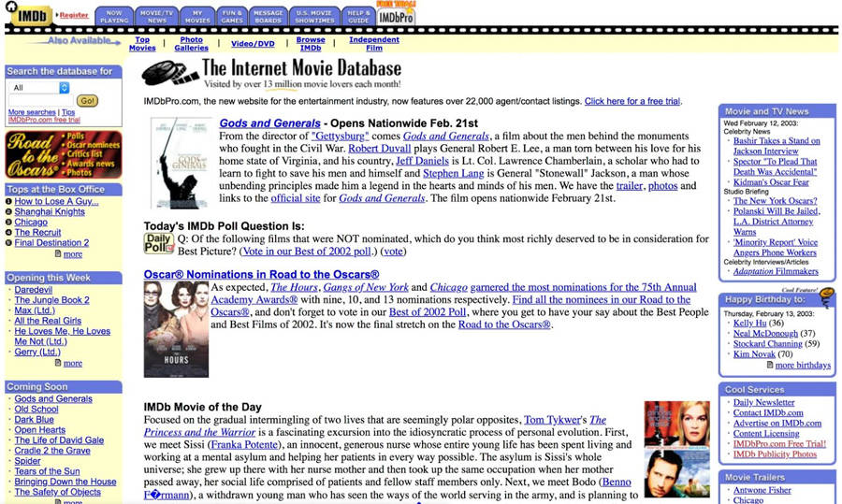Open the Movie/TV News tab

point(157,17)
